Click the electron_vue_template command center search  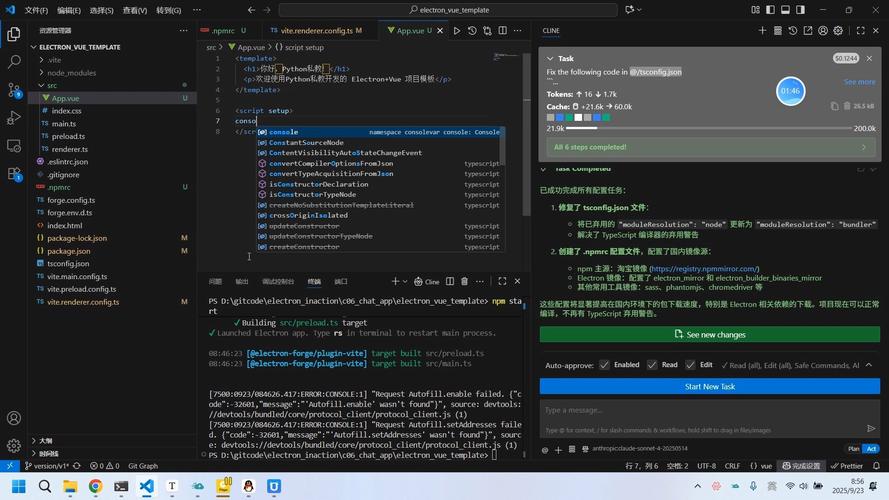coord(448,10)
